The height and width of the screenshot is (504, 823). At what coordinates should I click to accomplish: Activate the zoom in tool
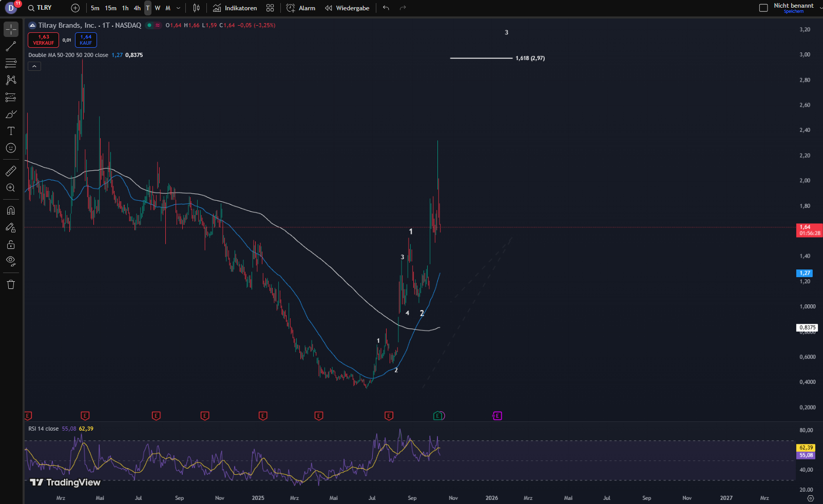pos(11,188)
